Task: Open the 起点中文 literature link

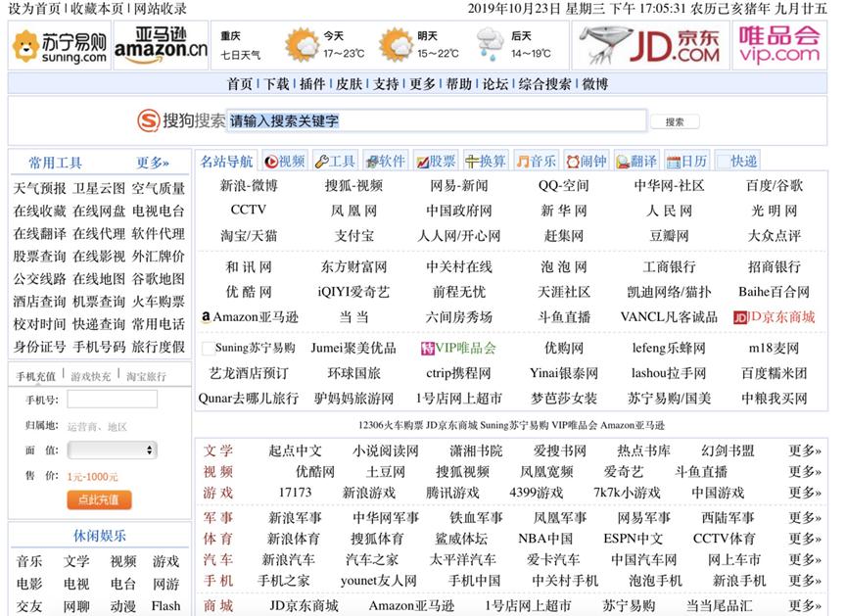Action: (295, 450)
